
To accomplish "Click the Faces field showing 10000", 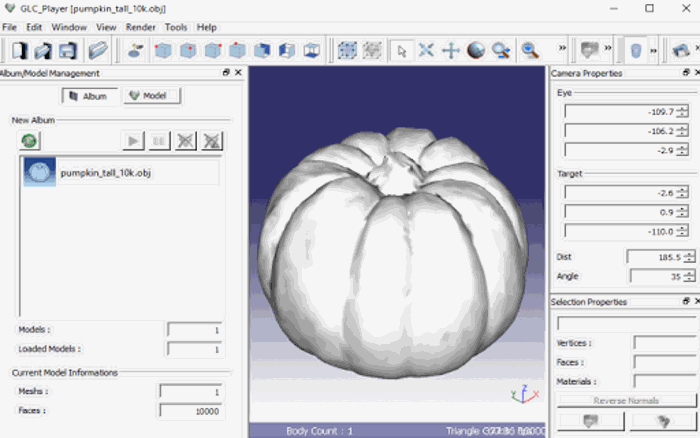I will [x=192, y=411].
